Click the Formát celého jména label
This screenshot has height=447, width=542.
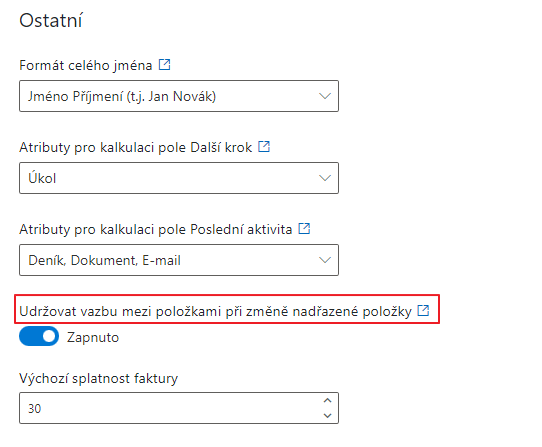click(86, 65)
